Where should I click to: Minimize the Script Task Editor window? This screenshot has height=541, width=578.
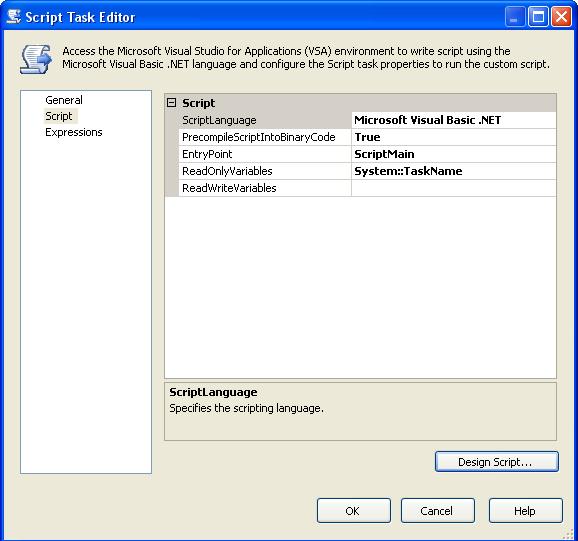pyautogui.click(x=515, y=17)
